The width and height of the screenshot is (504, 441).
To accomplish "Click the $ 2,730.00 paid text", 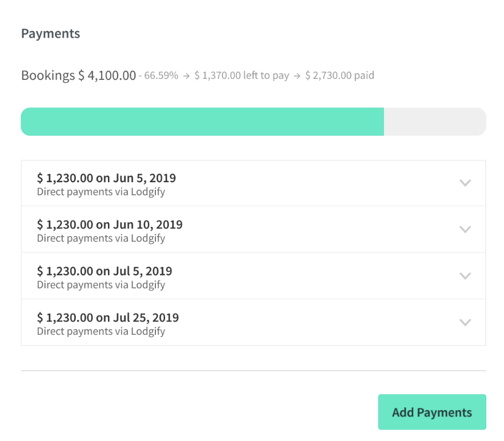I will tap(339, 75).
